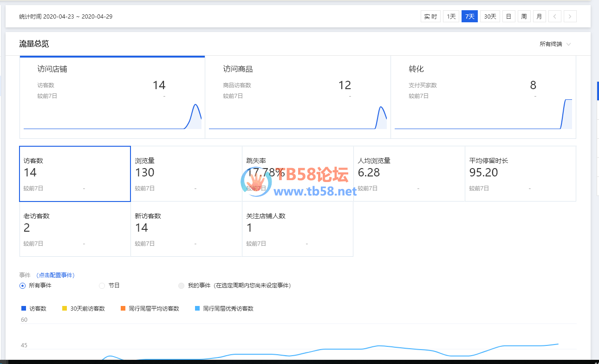The image size is (599, 364).
Task: Select the 访问商品 tab card
Action: pos(298,97)
